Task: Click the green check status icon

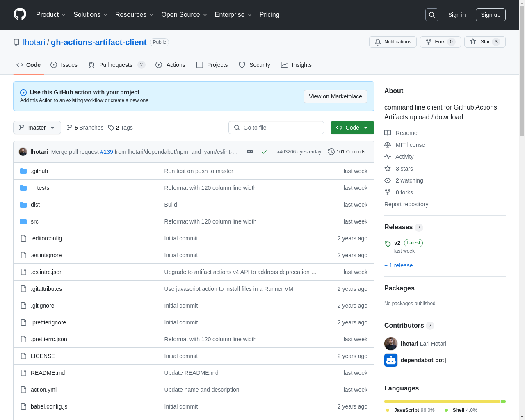Action: (x=265, y=152)
